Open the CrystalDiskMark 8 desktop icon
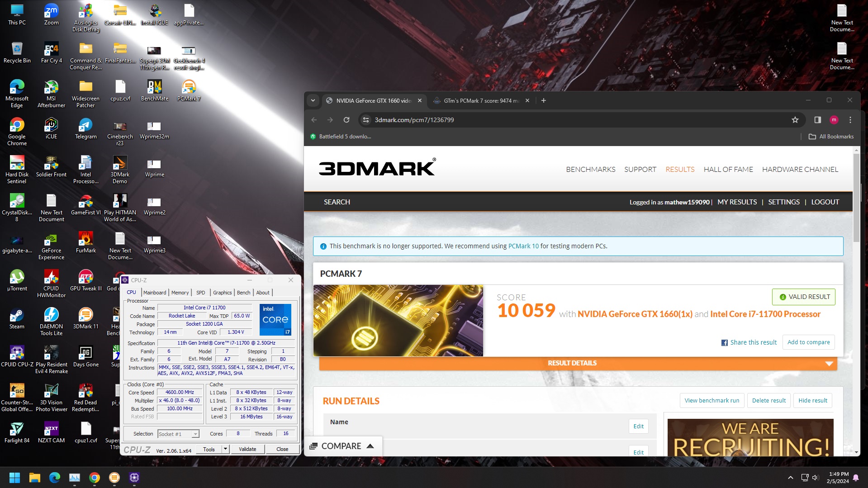This screenshot has height=488, width=868. [17, 208]
